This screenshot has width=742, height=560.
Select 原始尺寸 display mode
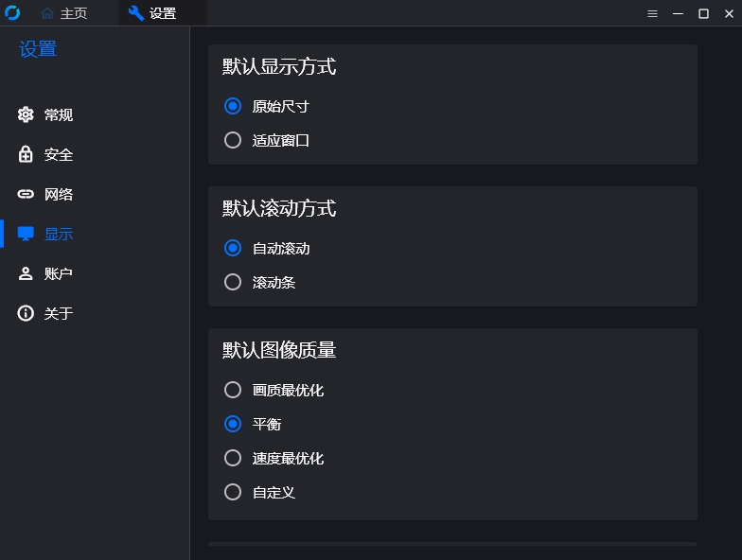[233, 106]
